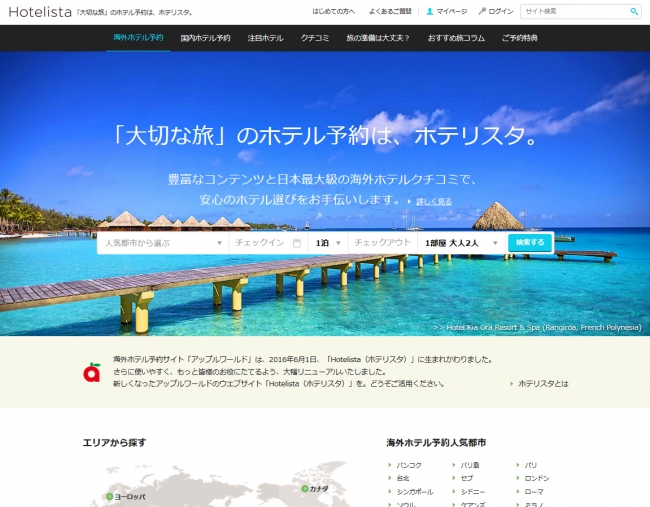Click the ログイン key icon
650x507 pixels.
click(482, 11)
